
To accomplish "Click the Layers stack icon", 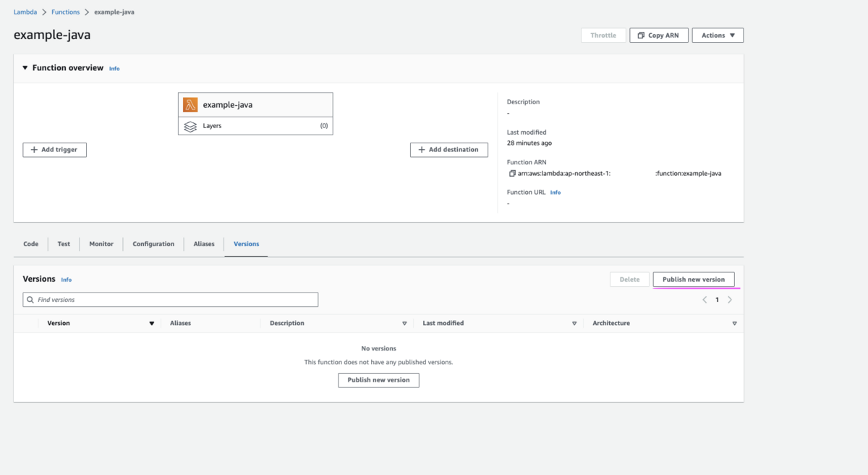I will (190, 126).
